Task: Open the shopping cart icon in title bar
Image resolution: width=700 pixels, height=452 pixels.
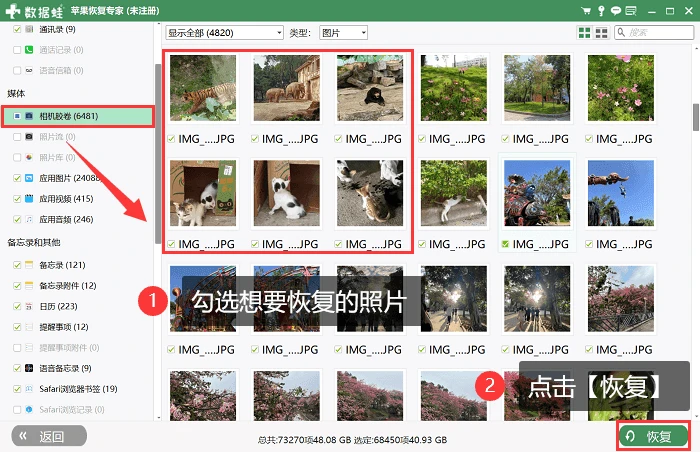Action: tap(586, 11)
